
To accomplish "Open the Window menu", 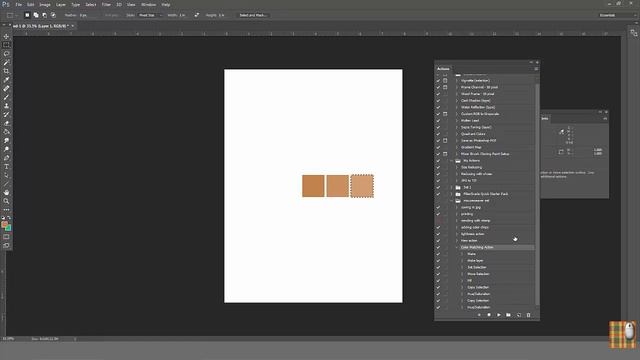I will coord(148,4).
